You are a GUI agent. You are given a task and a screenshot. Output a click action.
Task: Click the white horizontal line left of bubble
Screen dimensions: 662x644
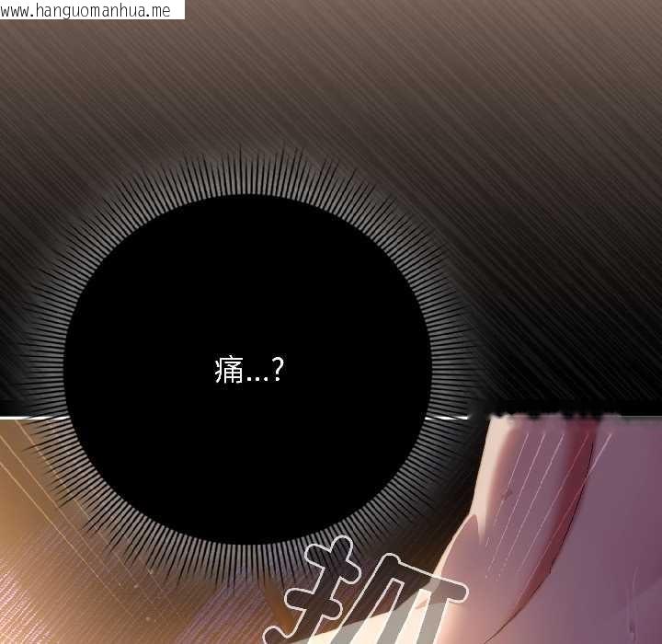coord(32,417)
